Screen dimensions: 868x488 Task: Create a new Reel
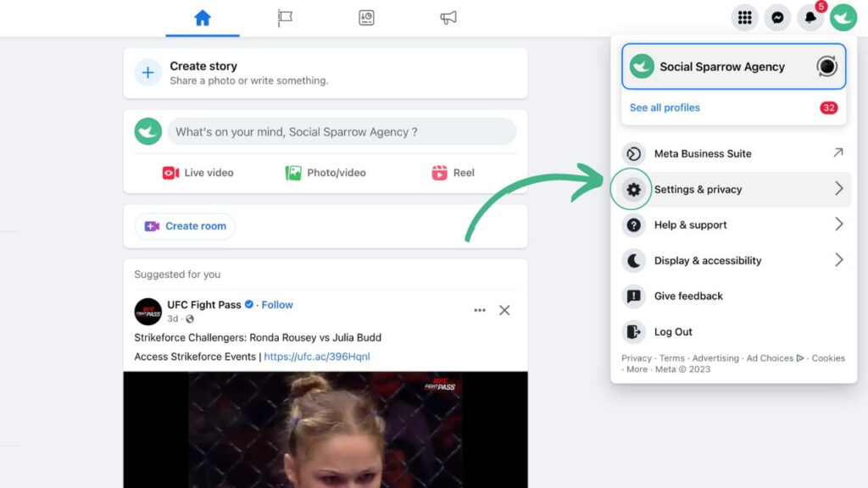point(453,173)
